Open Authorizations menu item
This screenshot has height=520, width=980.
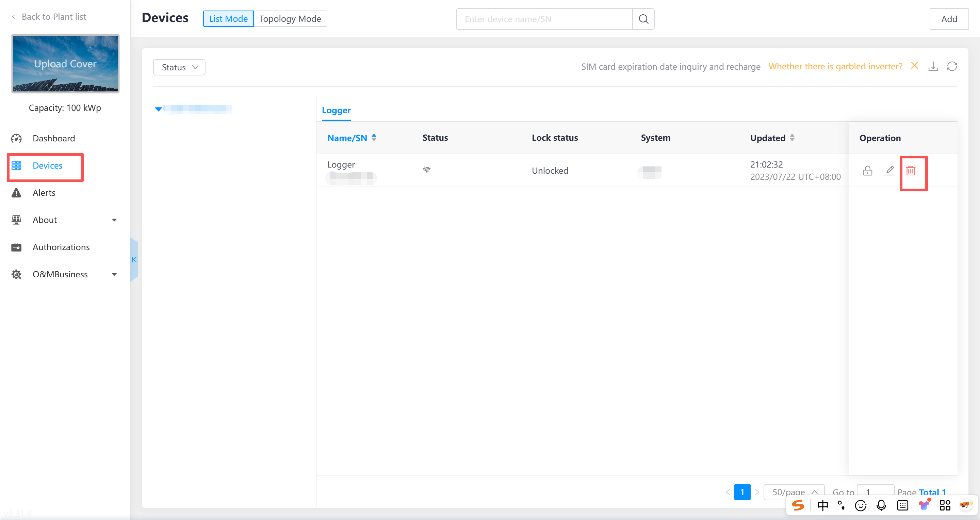coord(61,247)
